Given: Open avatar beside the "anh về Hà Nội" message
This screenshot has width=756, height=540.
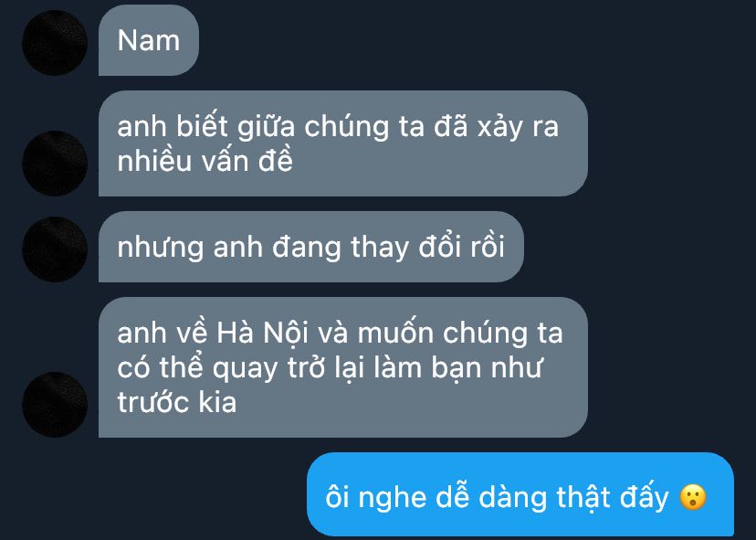Looking at the screenshot, I should pyautogui.click(x=55, y=405).
